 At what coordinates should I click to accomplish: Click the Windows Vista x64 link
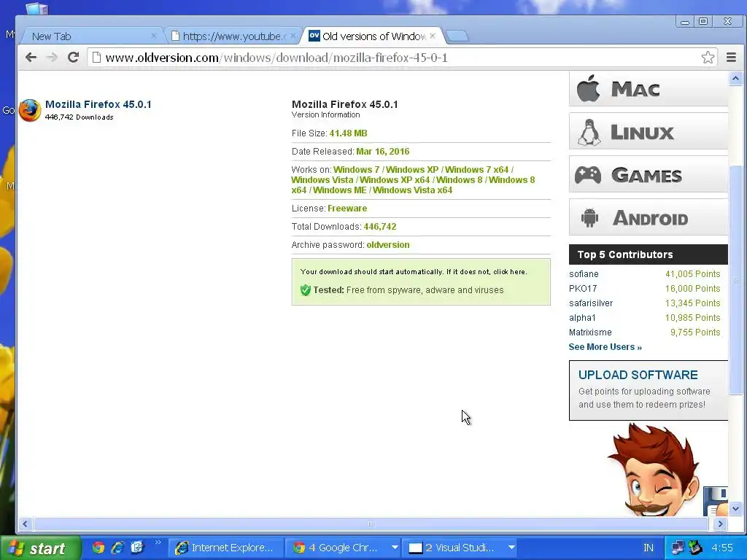[413, 190]
